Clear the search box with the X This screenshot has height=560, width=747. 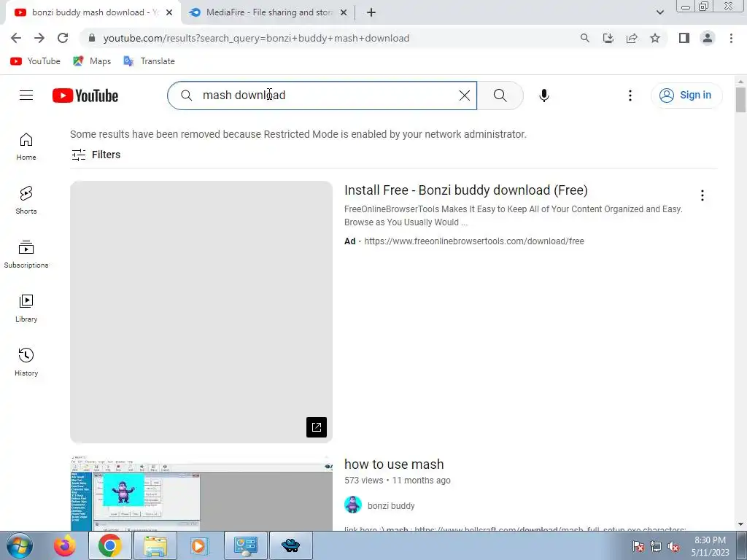[x=465, y=96]
